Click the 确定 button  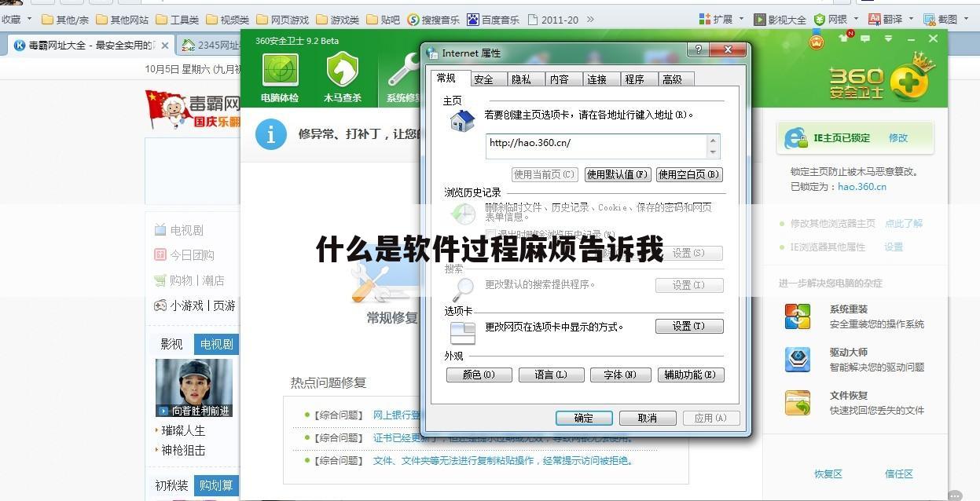[584, 418]
